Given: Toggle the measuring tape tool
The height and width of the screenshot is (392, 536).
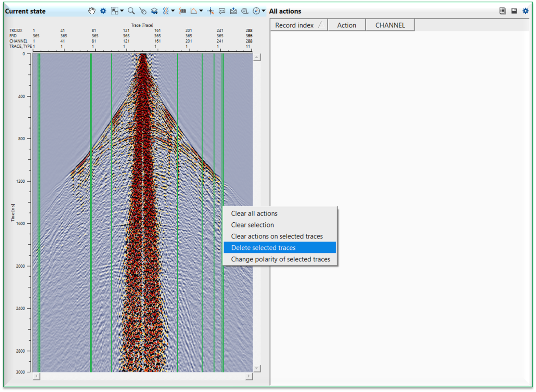Looking at the screenshot, I should [x=245, y=11].
